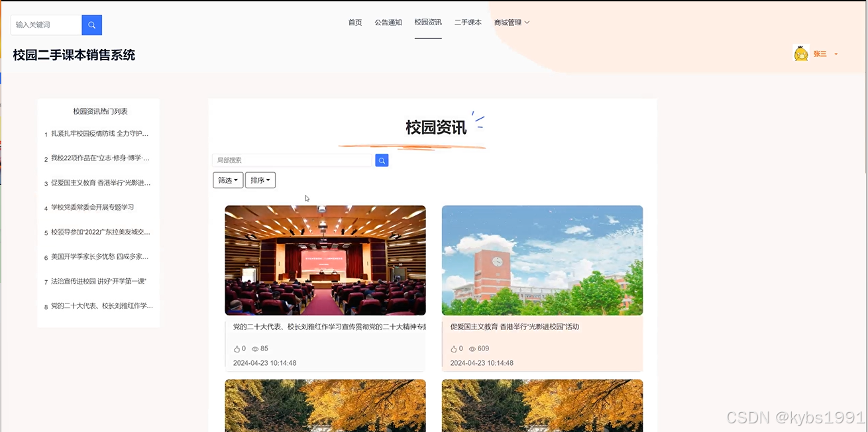Click the auditorium meeting thumbnail

pos(325,260)
